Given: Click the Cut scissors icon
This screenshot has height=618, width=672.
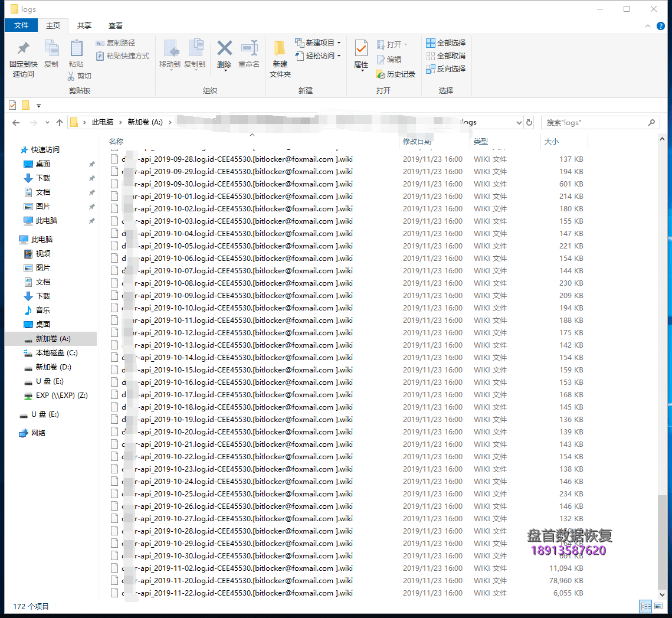Looking at the screenshot, I should (x=71, y=76).
